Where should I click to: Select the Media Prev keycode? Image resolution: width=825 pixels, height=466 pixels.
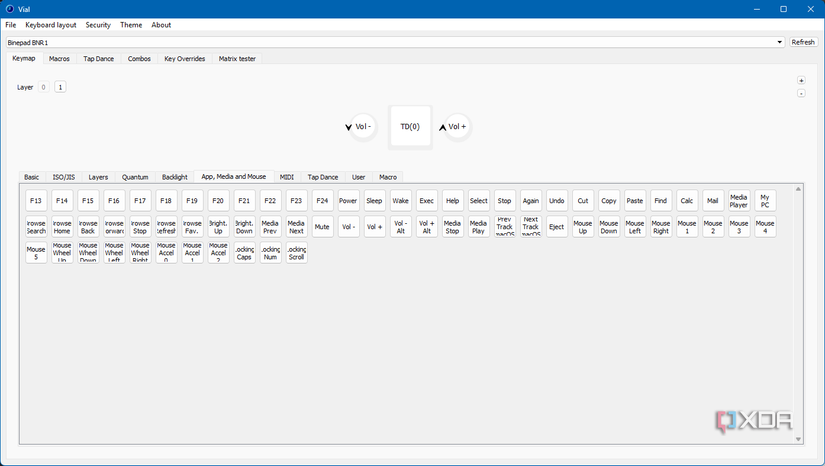270,227
